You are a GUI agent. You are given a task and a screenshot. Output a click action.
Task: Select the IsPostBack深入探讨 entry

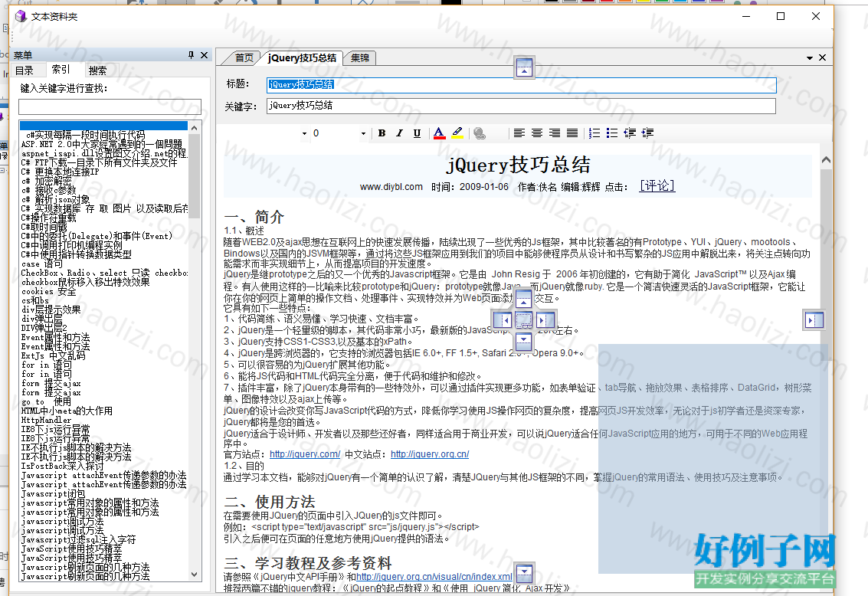pyautogui.click(x=62, y=466)
